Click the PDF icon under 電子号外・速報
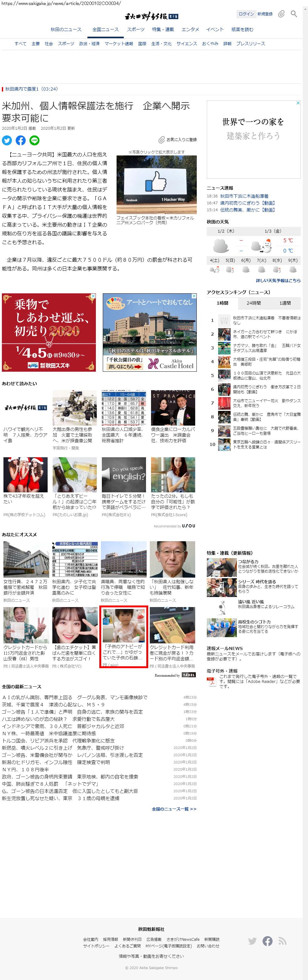 click(x=211, y=682)
